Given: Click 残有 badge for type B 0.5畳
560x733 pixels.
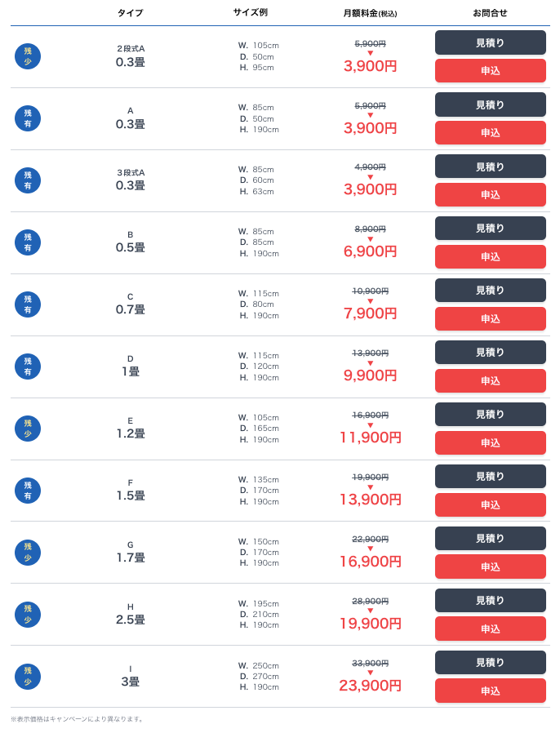Looking at the screenshot, I should click(x=28, y=242).
